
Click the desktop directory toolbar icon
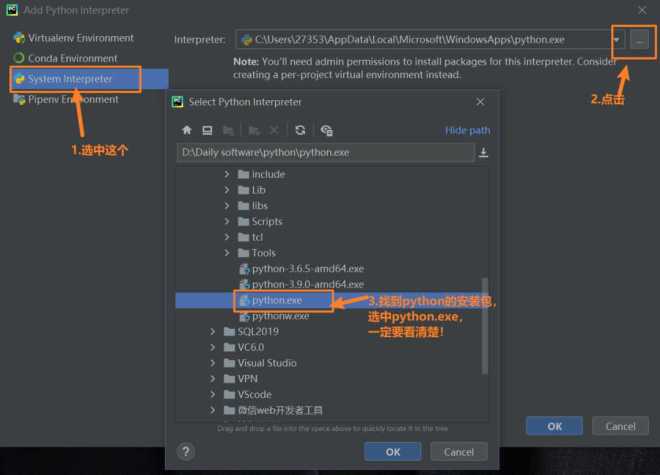(207, 130)
